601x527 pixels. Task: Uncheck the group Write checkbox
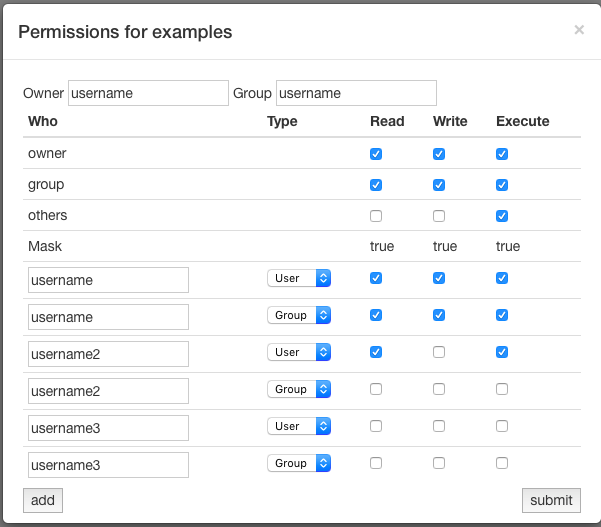439,185
